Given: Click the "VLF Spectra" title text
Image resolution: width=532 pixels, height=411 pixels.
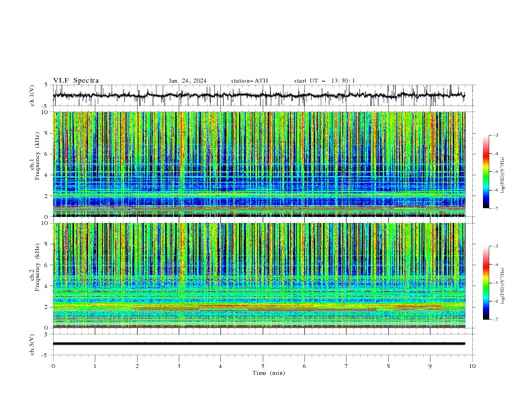Looking at the screenshot, I should pos(76,81).
